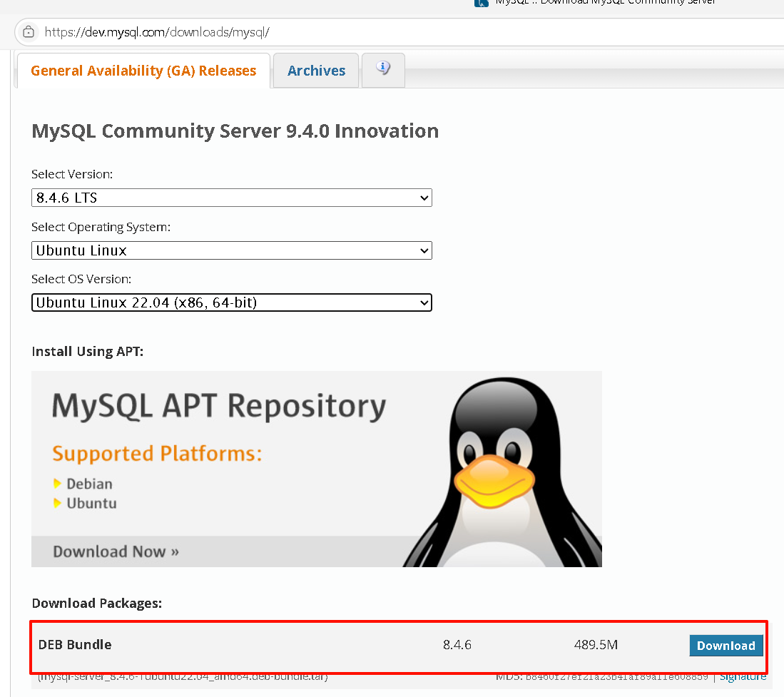
Task: Click the yellow arrow beside Ubuntu
Action: tap(56, 503)
